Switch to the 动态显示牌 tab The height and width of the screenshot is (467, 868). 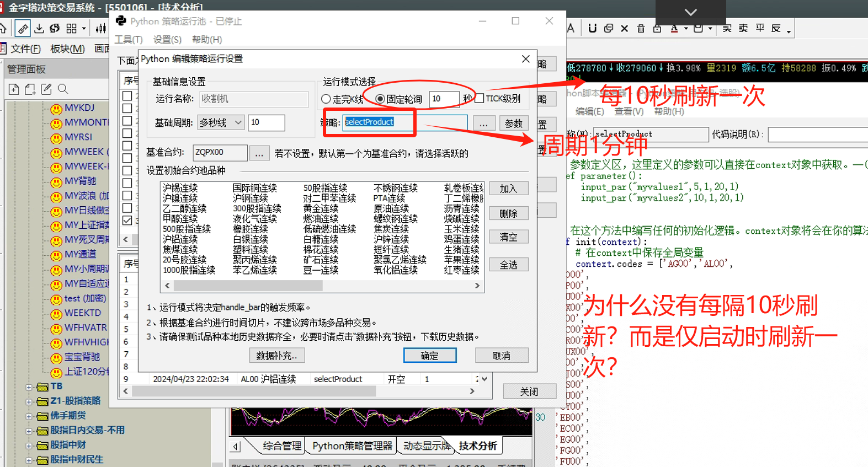[425, 445]
